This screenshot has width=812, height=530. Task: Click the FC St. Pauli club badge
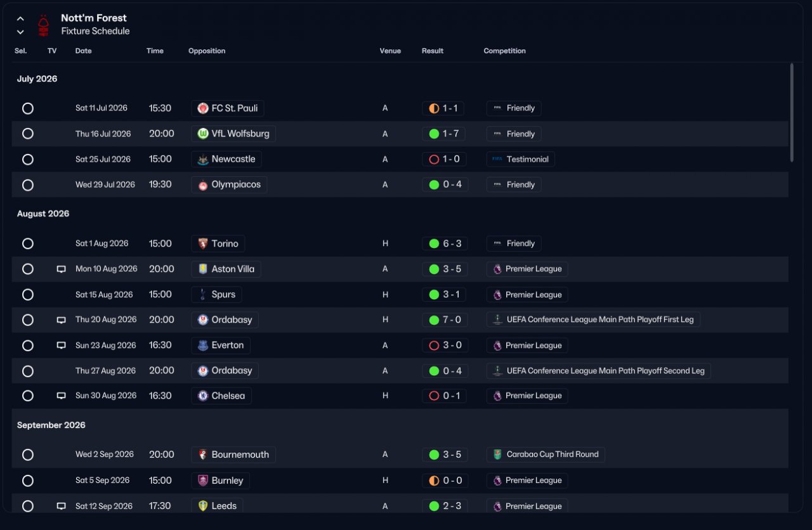click(203, 108)
